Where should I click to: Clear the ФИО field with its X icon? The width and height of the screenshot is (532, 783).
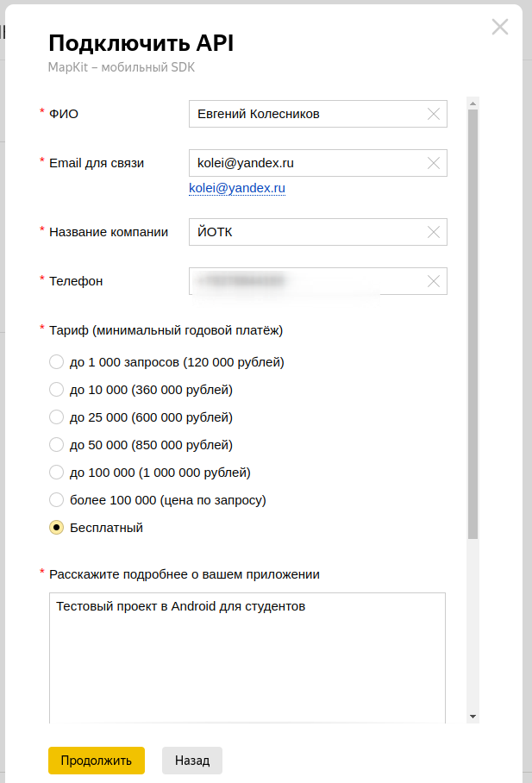(434, 114)
